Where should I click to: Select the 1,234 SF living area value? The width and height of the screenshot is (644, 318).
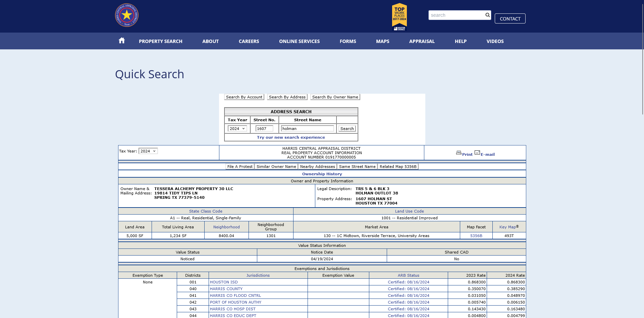click(x=178, y=236)
